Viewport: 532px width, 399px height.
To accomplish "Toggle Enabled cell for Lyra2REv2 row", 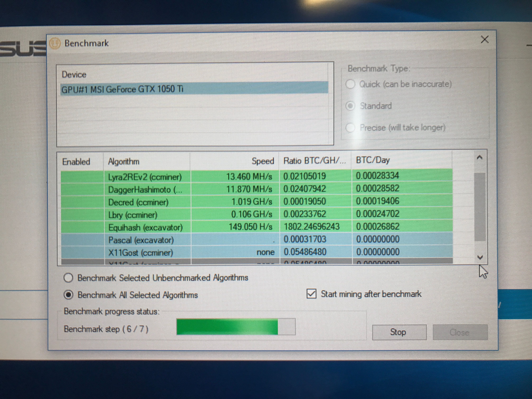I will (82, 177).
